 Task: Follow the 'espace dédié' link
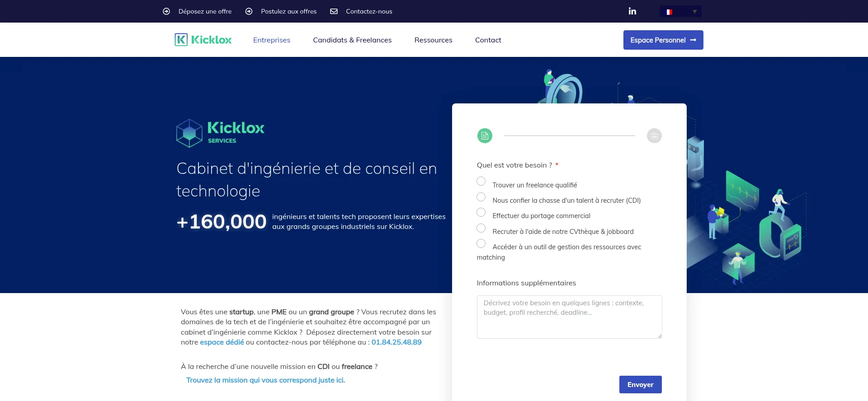(x=222, y=342)
